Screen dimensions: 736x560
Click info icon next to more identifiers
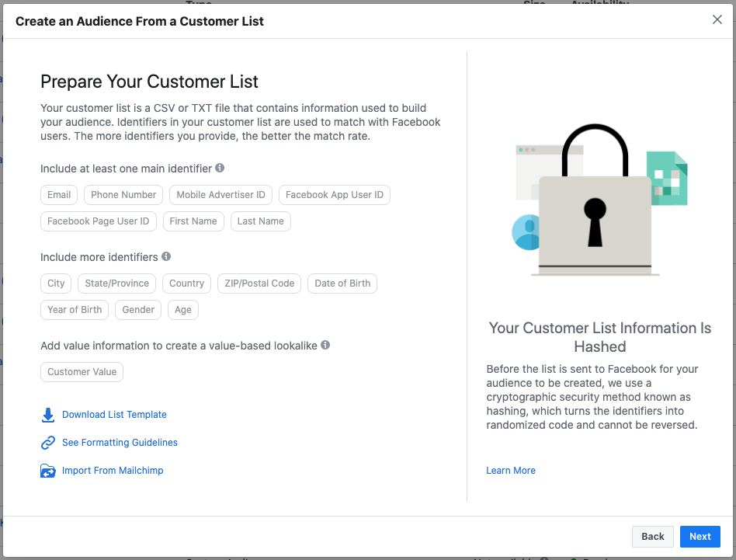point(166,256)
